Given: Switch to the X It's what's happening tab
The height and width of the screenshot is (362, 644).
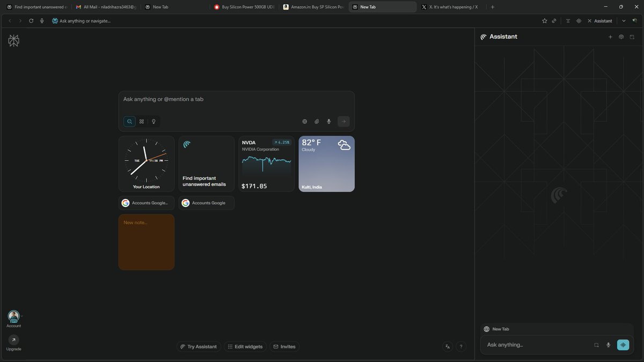Looking at the screenshot, I should click(452, 7).
